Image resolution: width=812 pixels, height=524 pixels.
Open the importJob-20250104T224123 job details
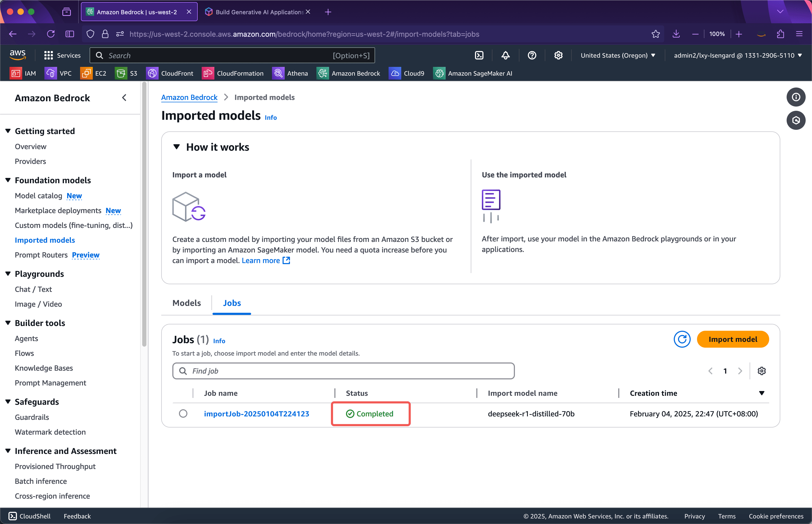[256, 414]
